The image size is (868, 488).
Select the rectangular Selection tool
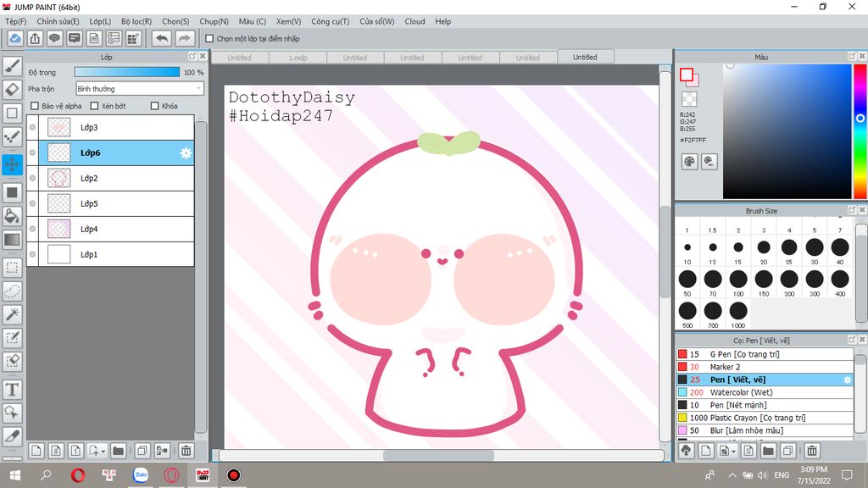click(x=12, y=269)
